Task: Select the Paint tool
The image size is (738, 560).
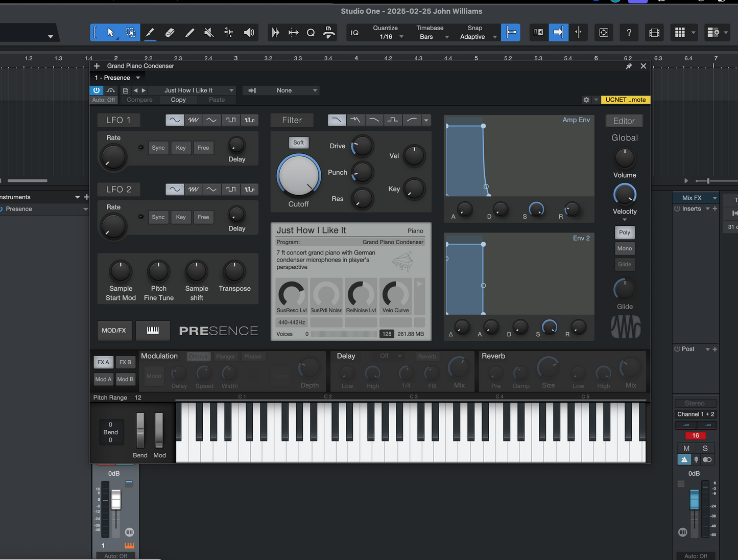Action: coord(150,32)
